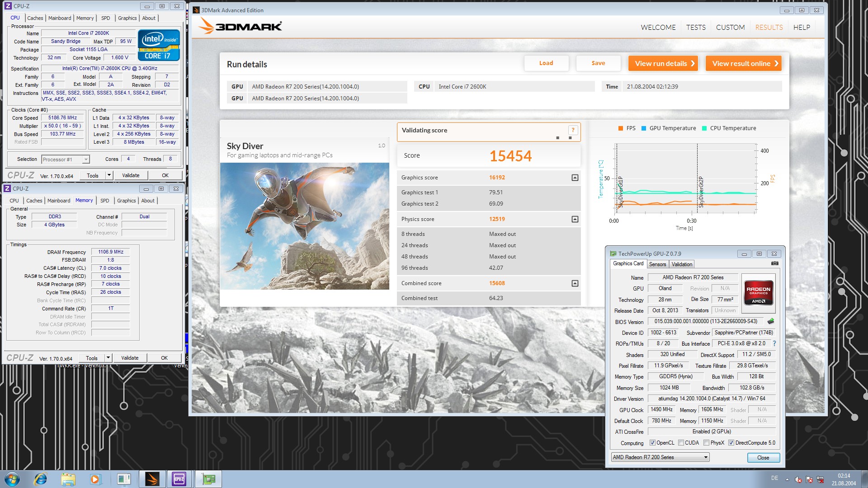Open Tools dropdown arrow in CPU-Z Memory window
The height and width of the screenshot is (488, 868).
click(x=108, y=358)
